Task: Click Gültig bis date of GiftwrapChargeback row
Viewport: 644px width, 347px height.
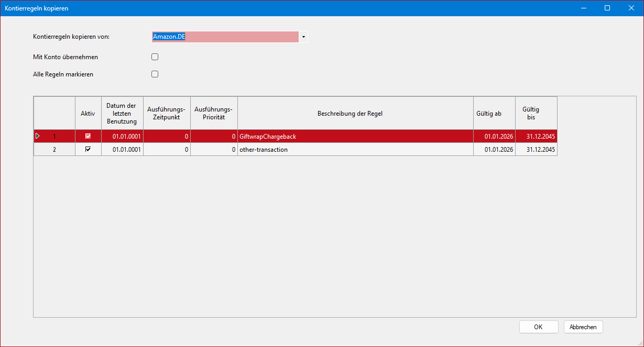Action: 536,136
